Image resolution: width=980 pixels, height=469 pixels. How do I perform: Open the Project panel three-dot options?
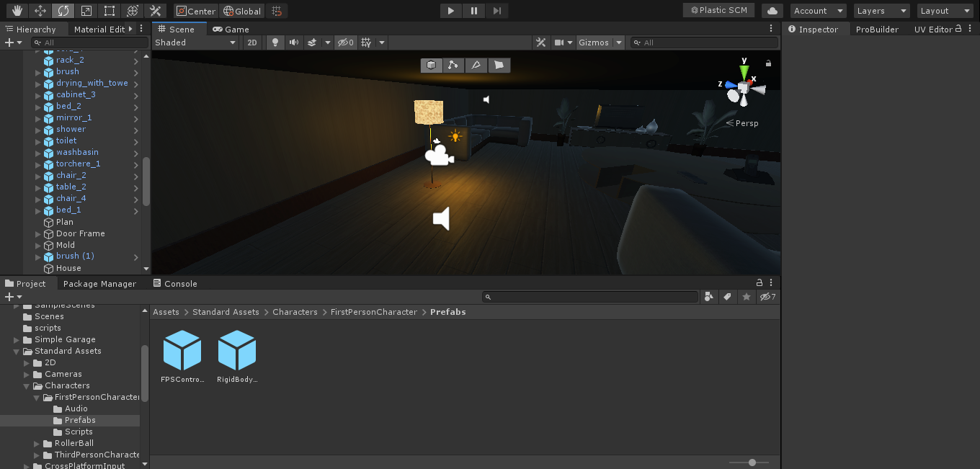[x=772, y=283]
